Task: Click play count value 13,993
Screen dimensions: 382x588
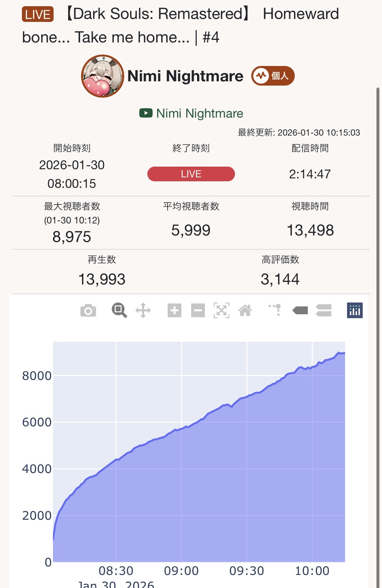Action: click(102, 279)
